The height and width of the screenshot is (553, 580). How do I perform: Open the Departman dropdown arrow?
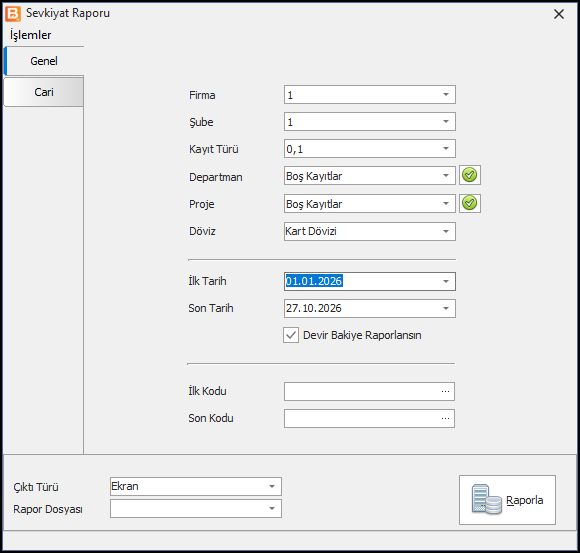pos(446,176)
